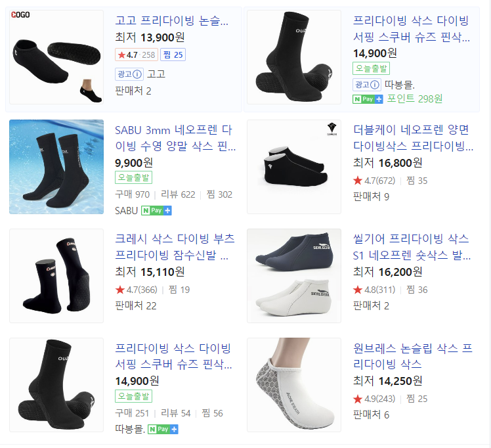
Task: Open 원브레스 논슬립 삭스 product title
Action: coord(413,356)
